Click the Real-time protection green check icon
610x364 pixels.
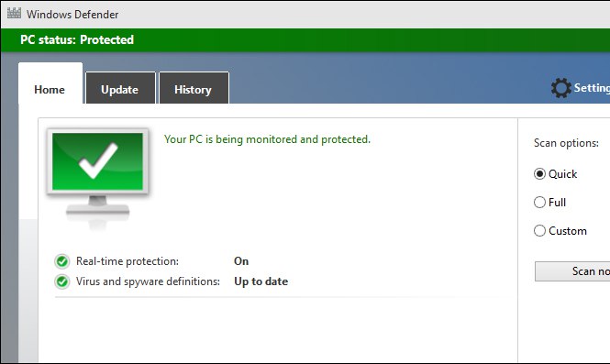(x=62, y=261)
